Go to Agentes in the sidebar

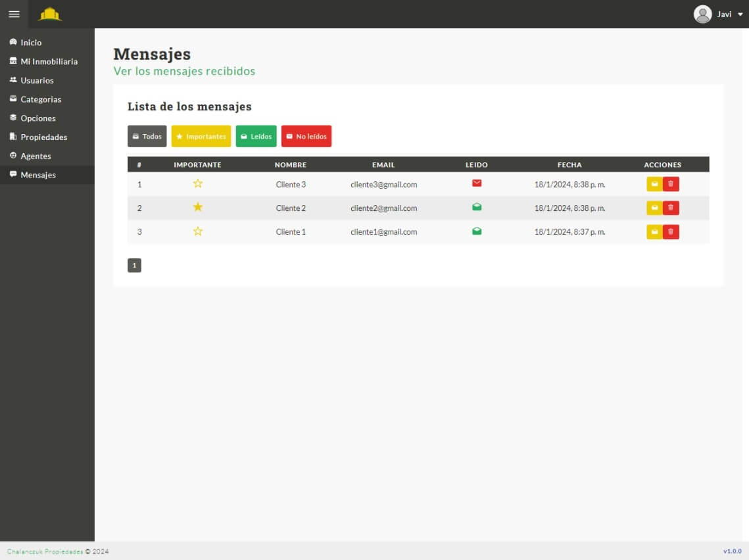(36, 156)
